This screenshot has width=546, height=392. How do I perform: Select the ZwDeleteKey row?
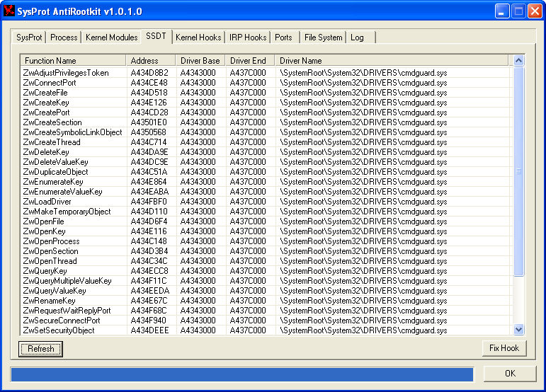pyautogui.click(x=265, y=152)
